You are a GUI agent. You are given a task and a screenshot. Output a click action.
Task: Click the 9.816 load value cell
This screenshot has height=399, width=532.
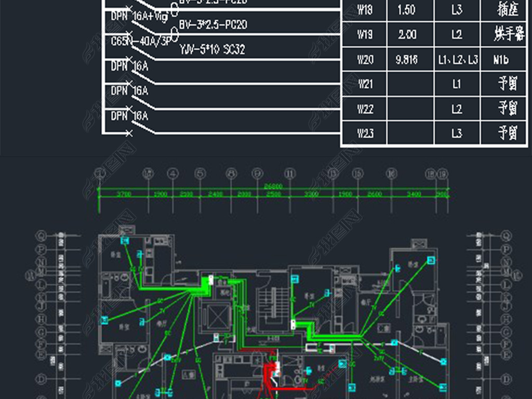click(406, 60)
